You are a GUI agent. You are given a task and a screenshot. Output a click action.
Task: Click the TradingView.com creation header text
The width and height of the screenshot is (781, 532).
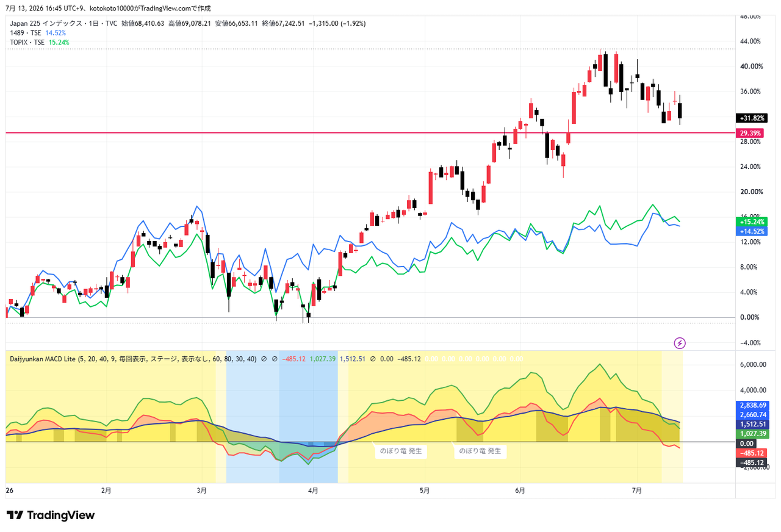click(x=108, y=8)
